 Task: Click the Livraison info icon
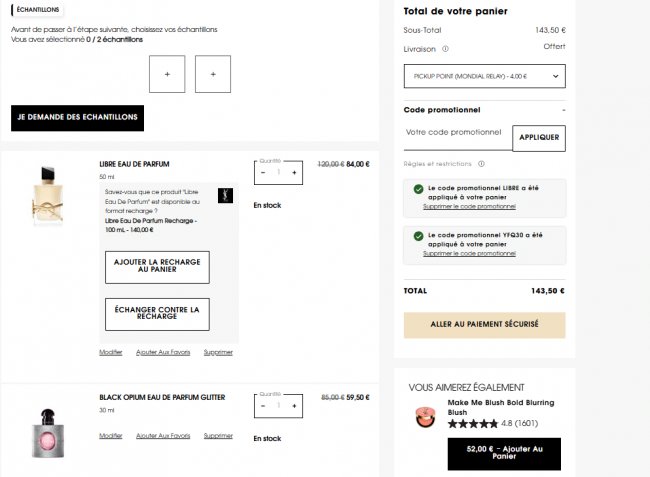(x=445, y=47)
